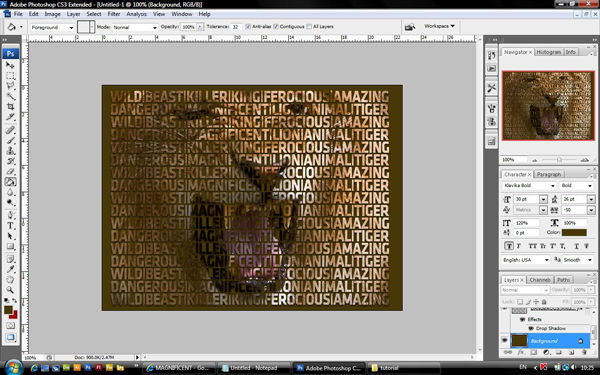Select the Dodge tool
The width and height of the screenshot is (600, 375).
click(x=10, y=202)
